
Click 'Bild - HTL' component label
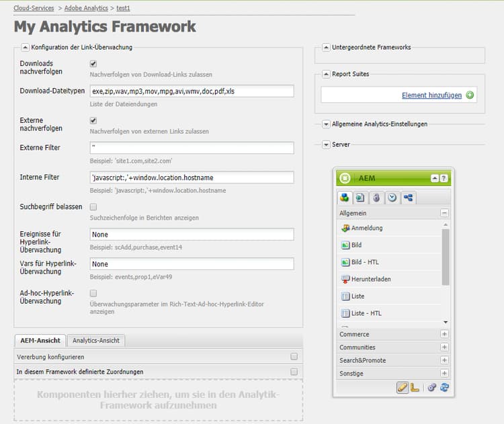[365, 262]
